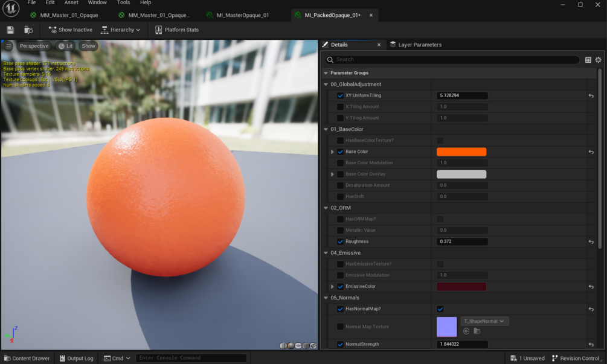Uncheck the NormalStrength override checkbox
This screenshot has height=364, width=607.
(340, 344)
